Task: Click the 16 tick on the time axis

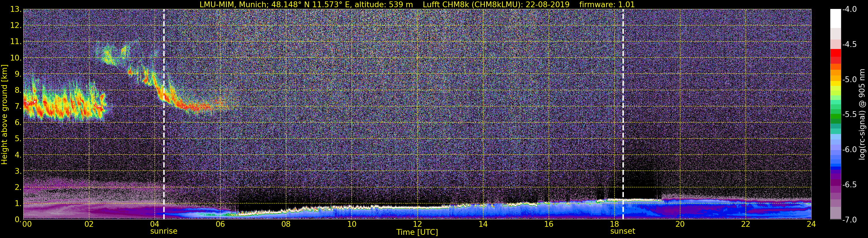Action: pos(548,224)
